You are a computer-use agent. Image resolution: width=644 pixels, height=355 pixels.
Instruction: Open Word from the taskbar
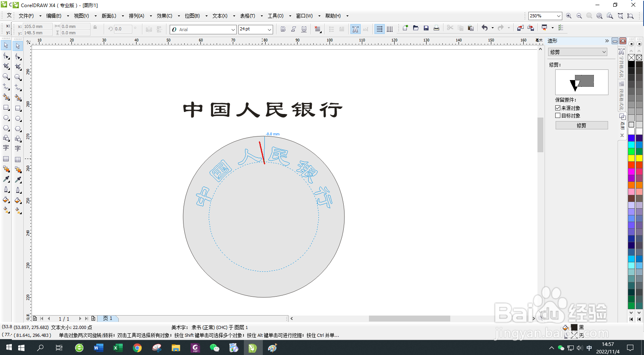[99, 348]
